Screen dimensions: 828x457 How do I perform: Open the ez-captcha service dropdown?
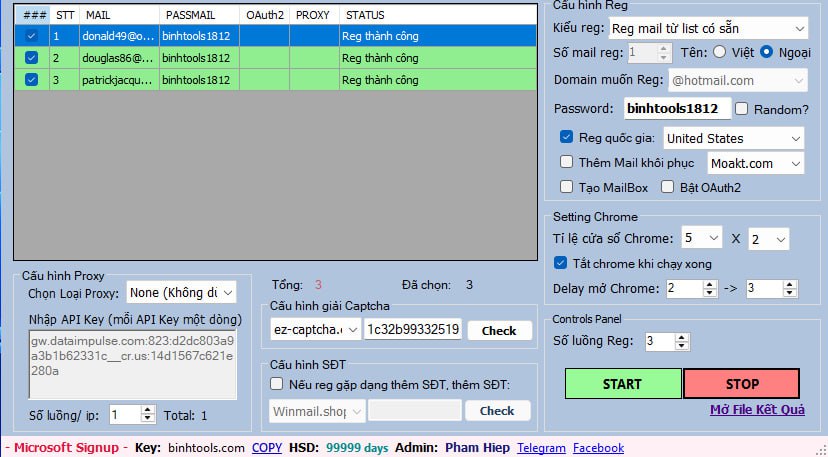tap(315, 330)
